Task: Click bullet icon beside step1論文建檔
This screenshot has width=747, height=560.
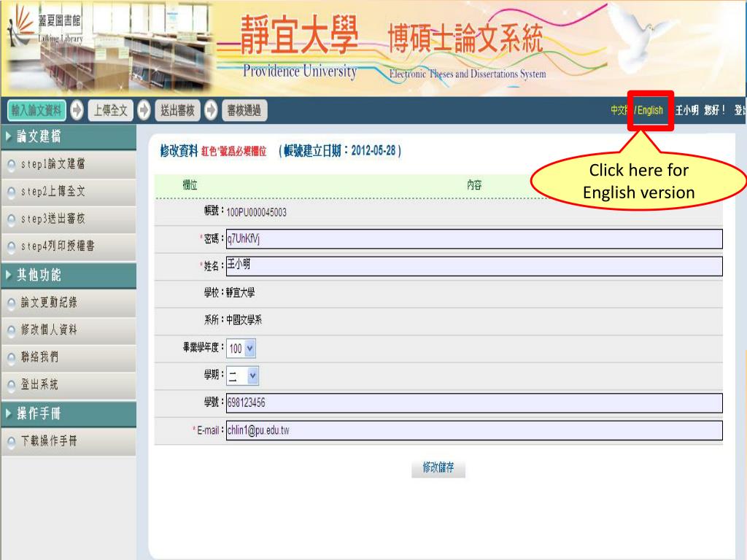Action: (x=12, y=166)
